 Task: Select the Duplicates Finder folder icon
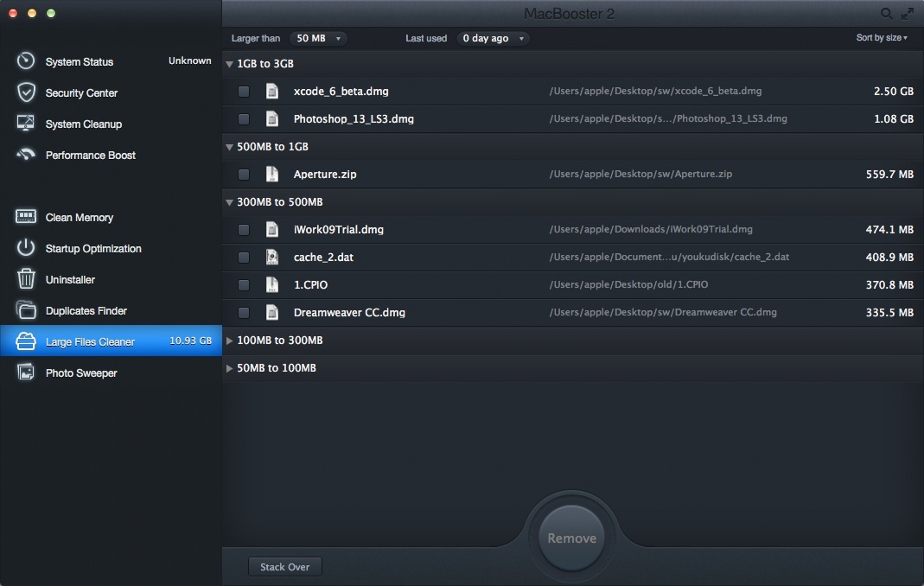26,310
